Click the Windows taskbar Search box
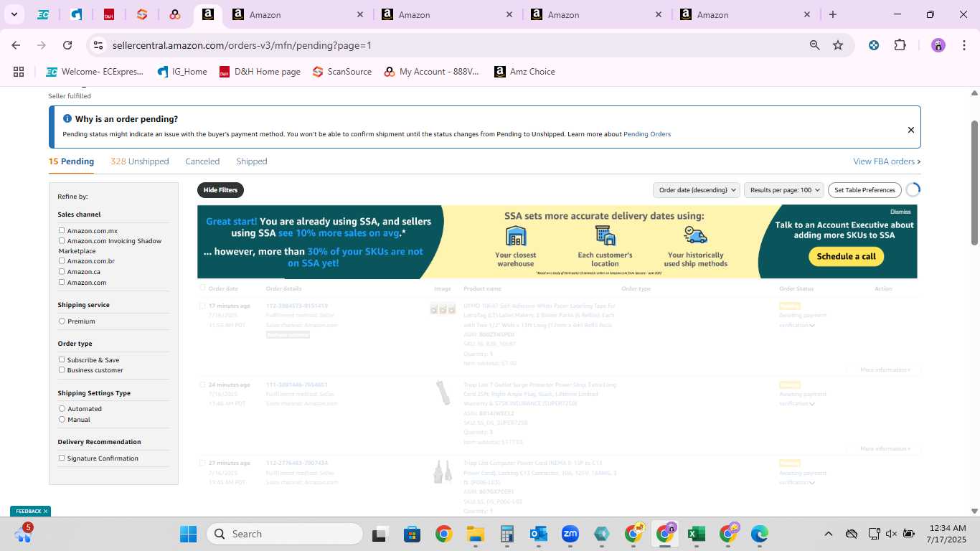The image size is (980, 551). pos(285,534)
